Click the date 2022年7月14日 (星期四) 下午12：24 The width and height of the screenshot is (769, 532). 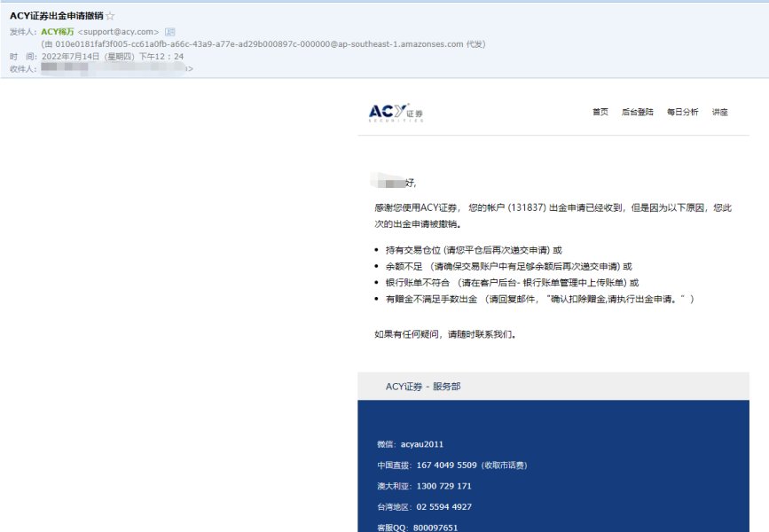pos(113,57)
